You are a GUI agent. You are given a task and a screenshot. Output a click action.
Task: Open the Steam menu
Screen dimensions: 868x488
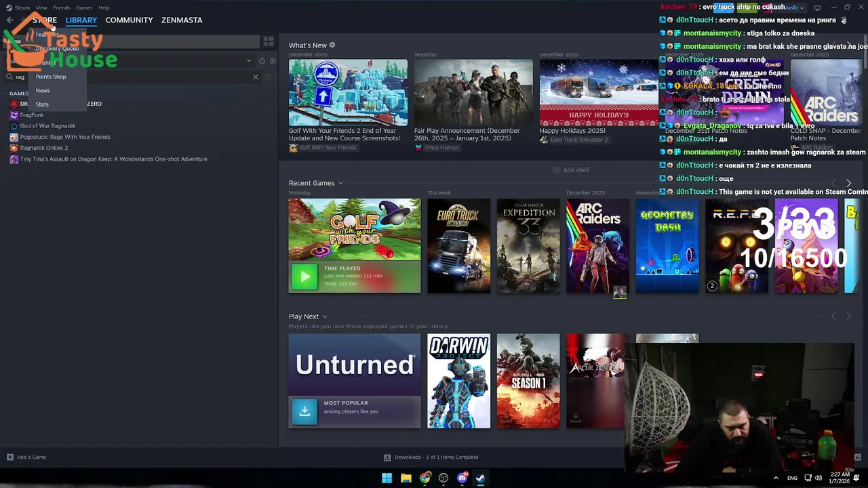[x=22, y=7]
